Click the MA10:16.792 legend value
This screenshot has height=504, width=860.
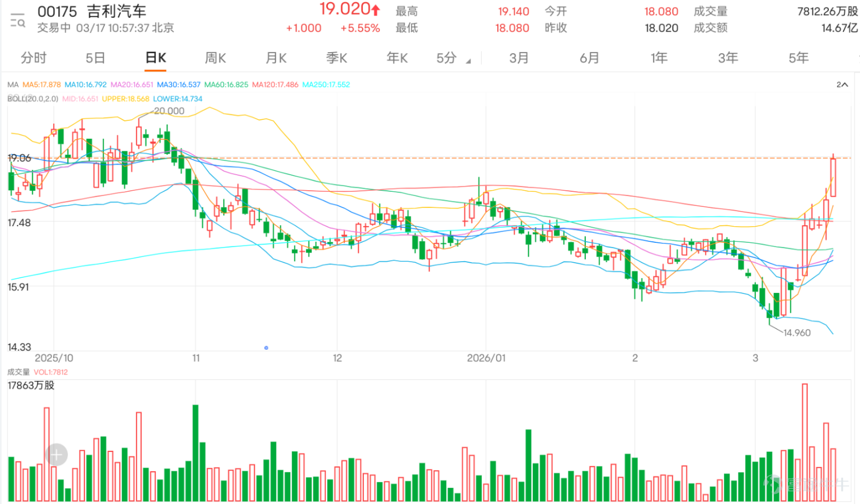pyautogui.click(x=85, y=84)
